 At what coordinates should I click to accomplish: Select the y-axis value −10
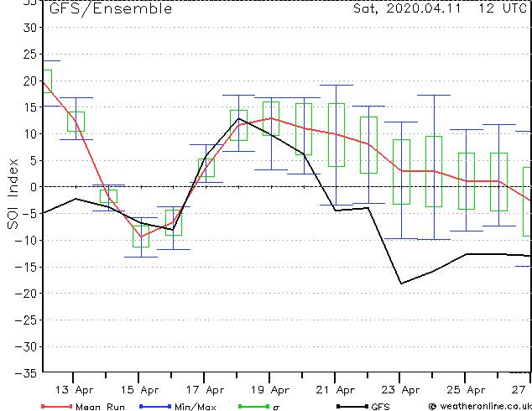click(x=26, y=241)
